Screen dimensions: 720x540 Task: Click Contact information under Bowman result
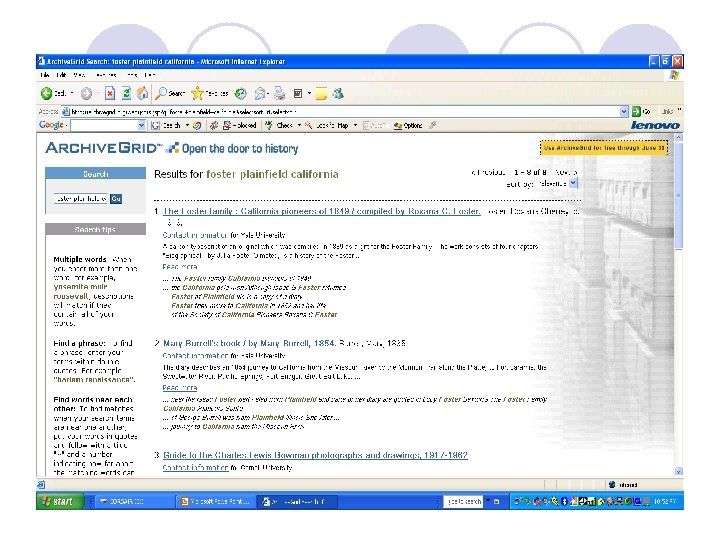195,467
